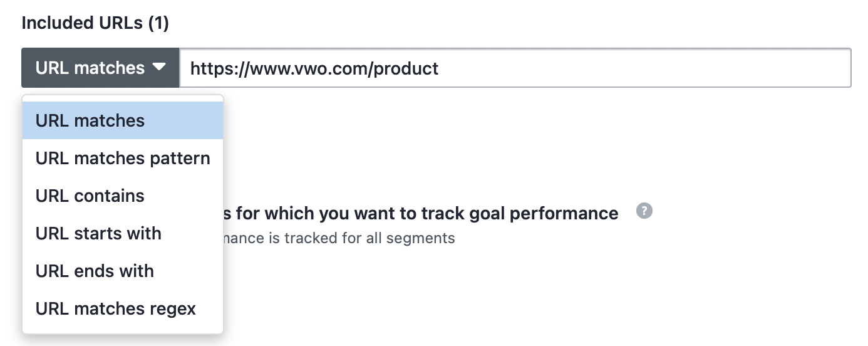Select URL matches regex option
The image size is (868, 346).
[x=123, y=308]
